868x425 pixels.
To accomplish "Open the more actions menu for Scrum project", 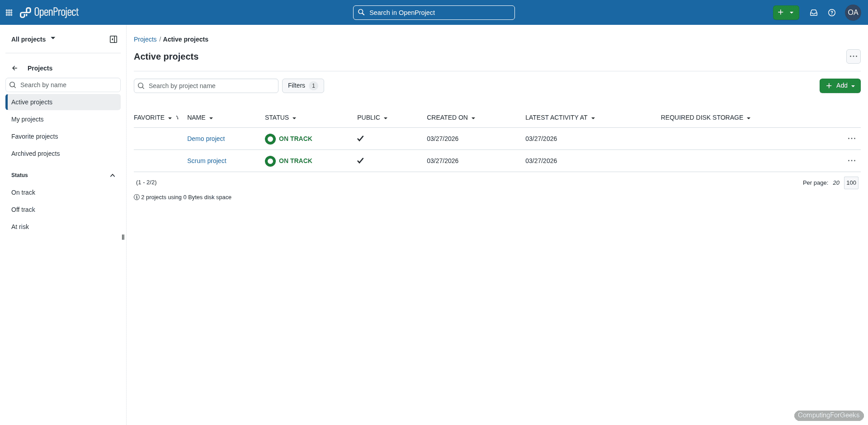I will click(x=851, y=161).
